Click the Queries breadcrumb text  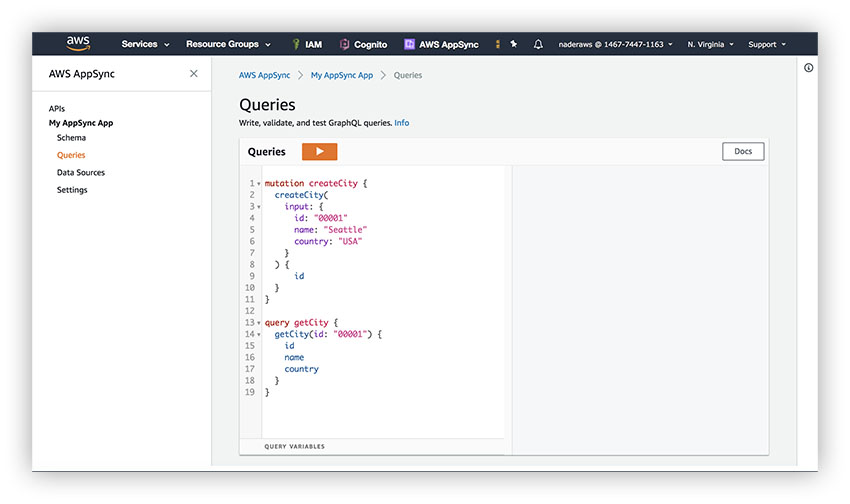408,75
